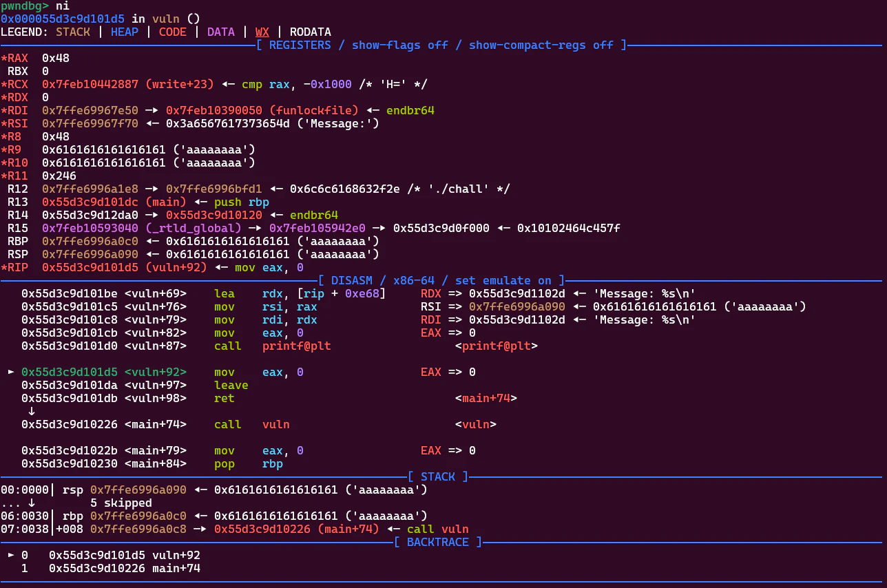Click the down arrow below the ret line
887x588 pixels.
coord(31,411)
